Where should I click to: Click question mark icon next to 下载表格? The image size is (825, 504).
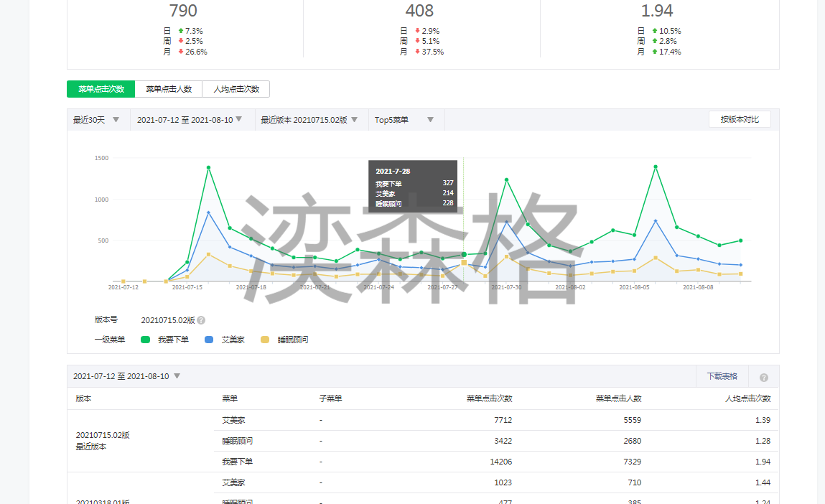pyautogui.click(x=763, y=377)
